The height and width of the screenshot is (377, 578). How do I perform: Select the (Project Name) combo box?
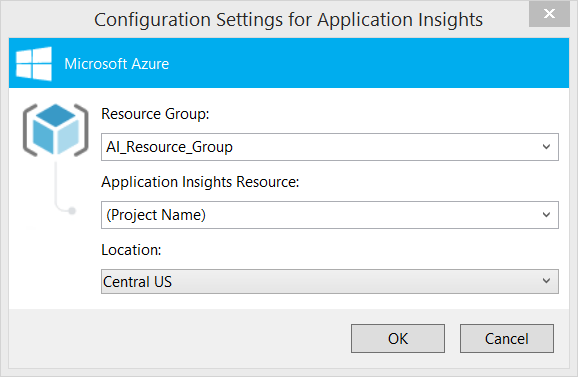point(330,215)
